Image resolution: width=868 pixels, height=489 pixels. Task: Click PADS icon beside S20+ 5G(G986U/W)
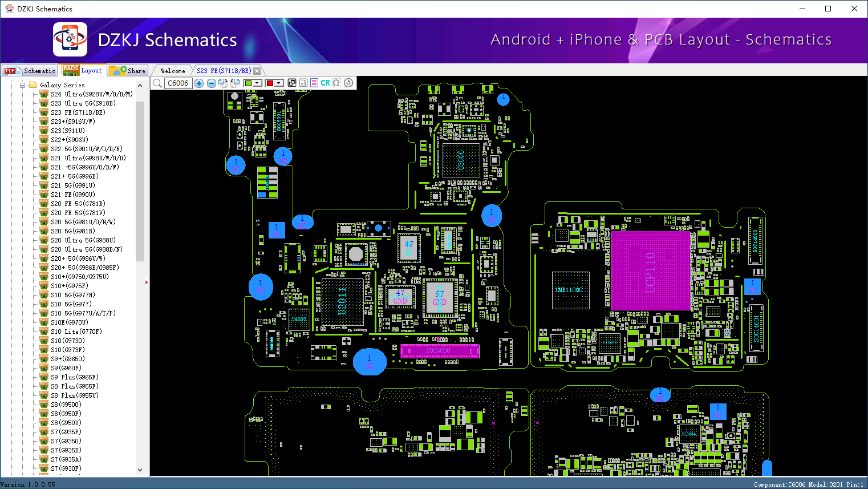pos(44,258)
